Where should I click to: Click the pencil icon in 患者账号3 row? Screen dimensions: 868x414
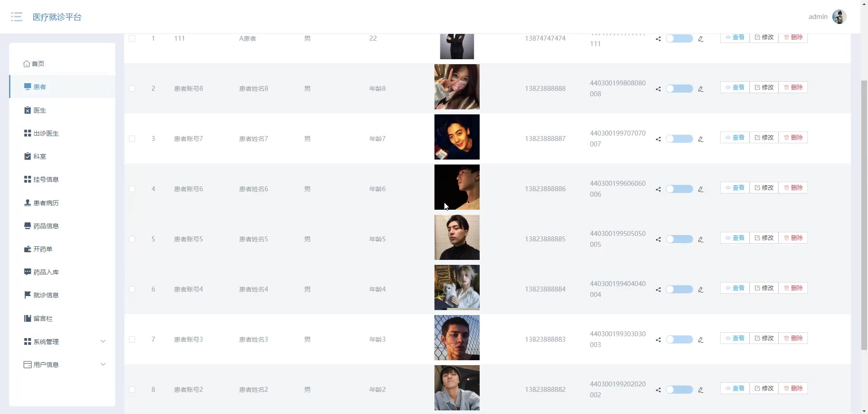click(x=701, y=340)
